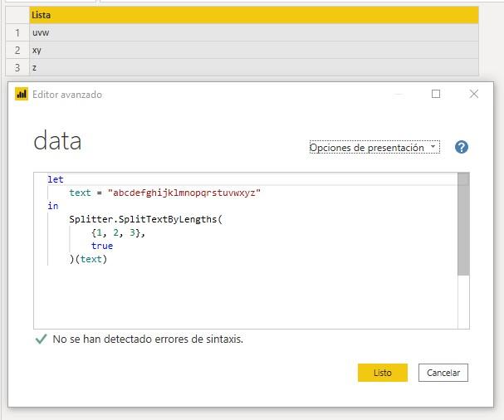Click the cell containing z

(253, 68)
